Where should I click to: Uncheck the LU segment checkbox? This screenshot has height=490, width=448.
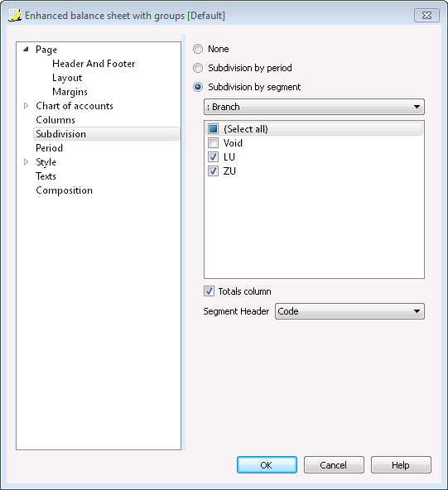click(213, 157)
